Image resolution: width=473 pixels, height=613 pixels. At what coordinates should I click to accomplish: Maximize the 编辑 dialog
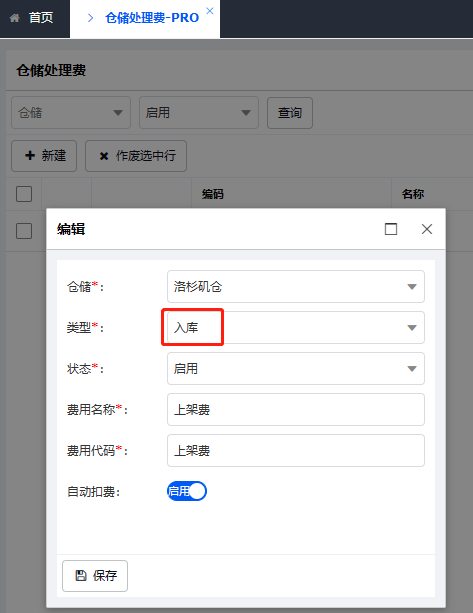click(391, 229)
